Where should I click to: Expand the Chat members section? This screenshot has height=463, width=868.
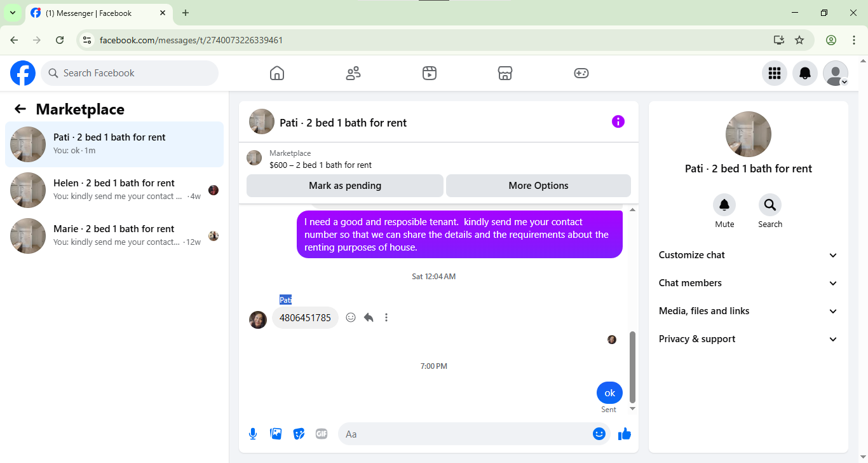pyautogui.click(x=749, y=283)
